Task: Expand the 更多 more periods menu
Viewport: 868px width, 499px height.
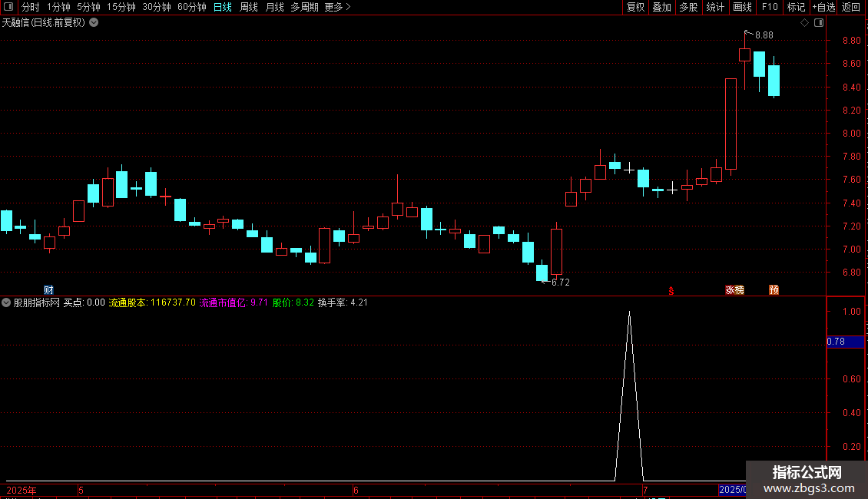Action: tap(337, 7)
